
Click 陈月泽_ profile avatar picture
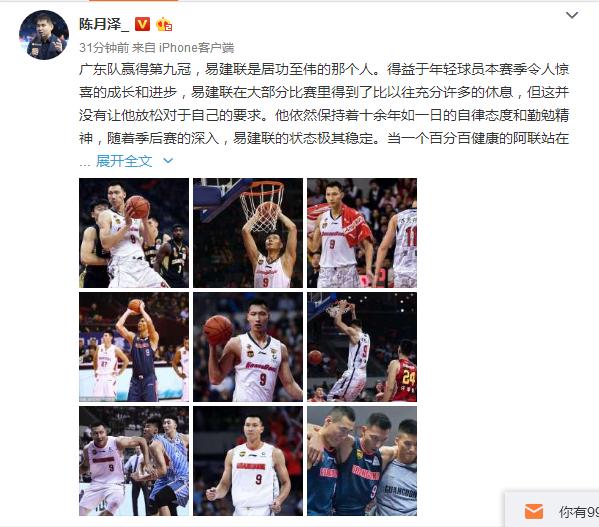coord(44,35)
